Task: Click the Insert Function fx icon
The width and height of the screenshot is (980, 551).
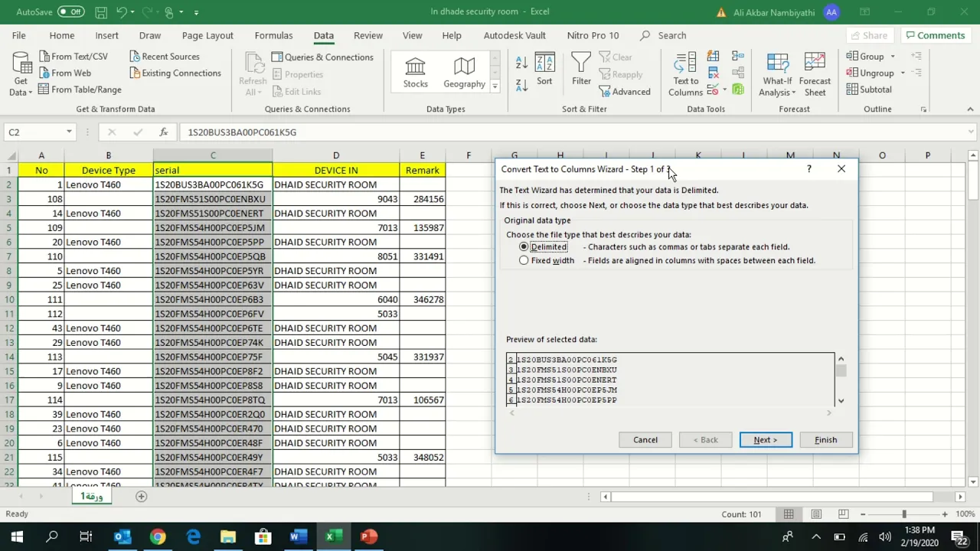Action: click(x=163, y=132)
